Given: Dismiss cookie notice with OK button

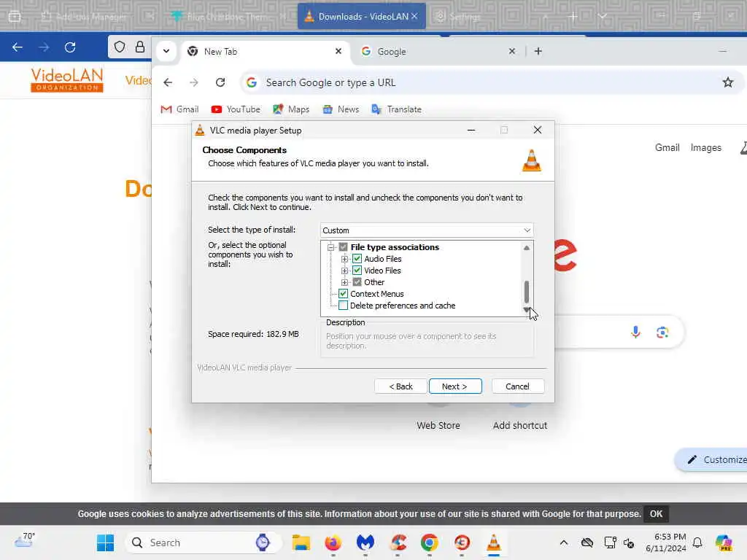Looking at the screenshot, I should 656,514.
